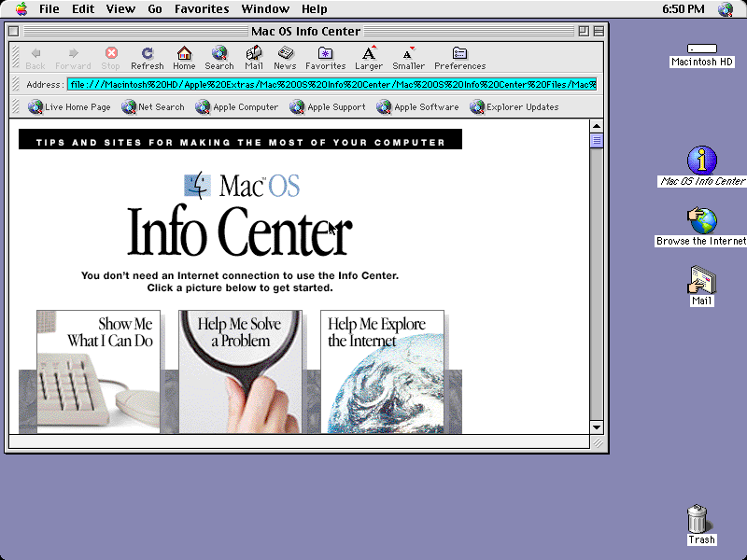Click the vertical scrollbar down arrow
This screenshot has width=747, height=560.
(597, 427)
